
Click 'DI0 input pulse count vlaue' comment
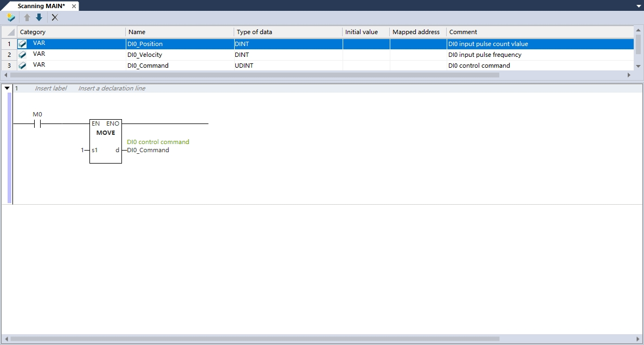pos(540,44)
